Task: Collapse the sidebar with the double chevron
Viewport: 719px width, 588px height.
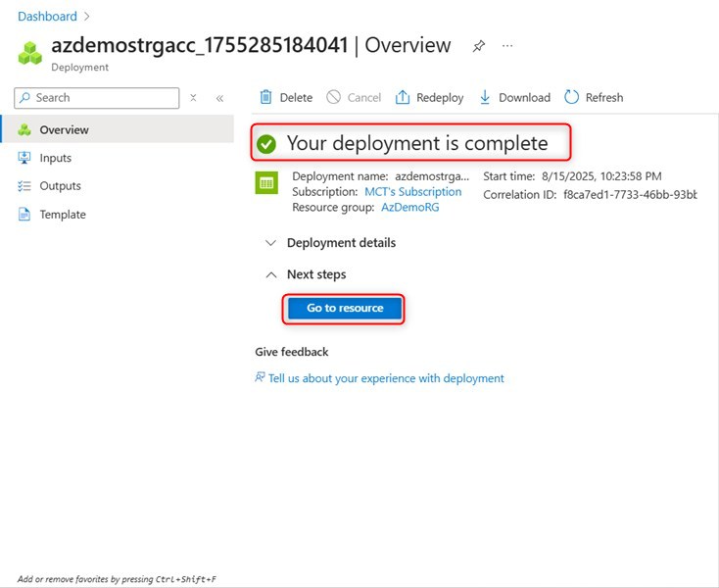Action: pos(219,98)
